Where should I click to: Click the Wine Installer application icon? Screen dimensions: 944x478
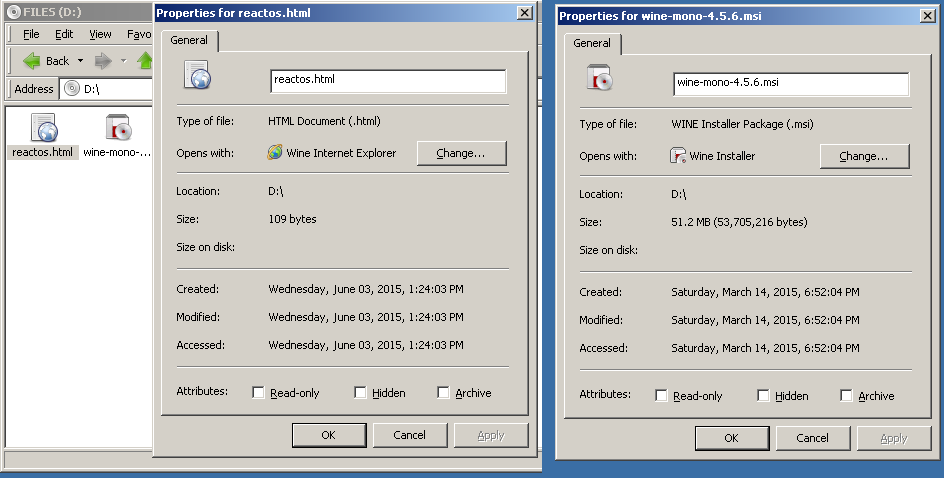click(678, 155)
